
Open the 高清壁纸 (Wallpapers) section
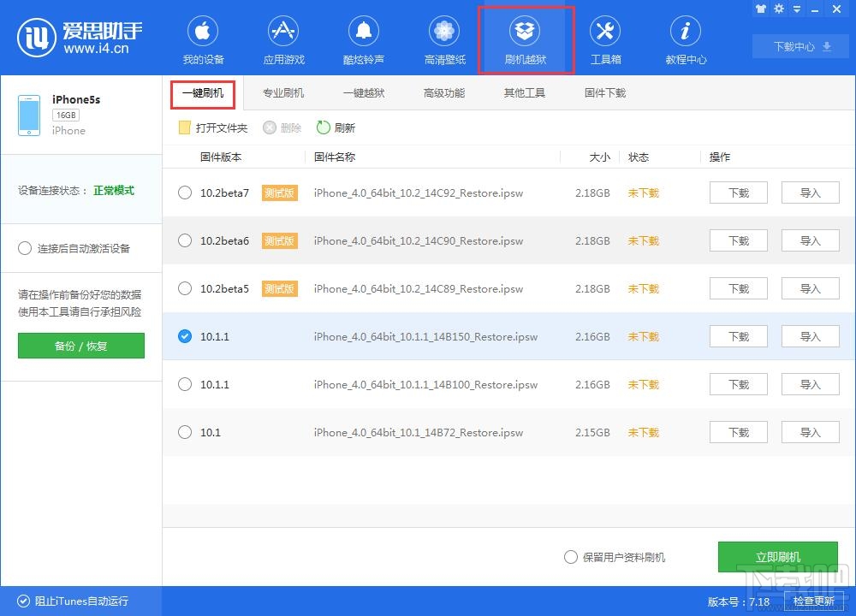[443, 38]
